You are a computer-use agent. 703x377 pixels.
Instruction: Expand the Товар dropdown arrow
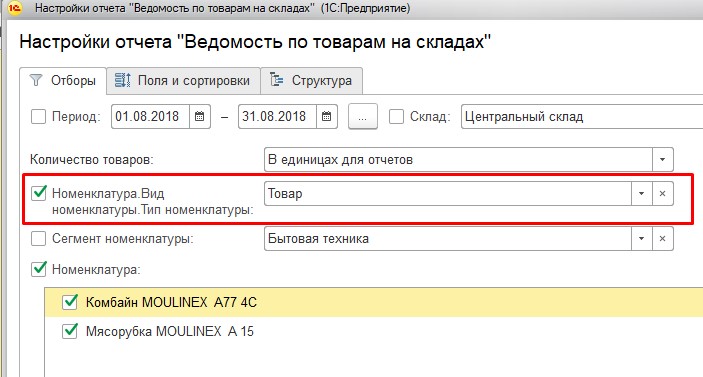tap(642, 194)
